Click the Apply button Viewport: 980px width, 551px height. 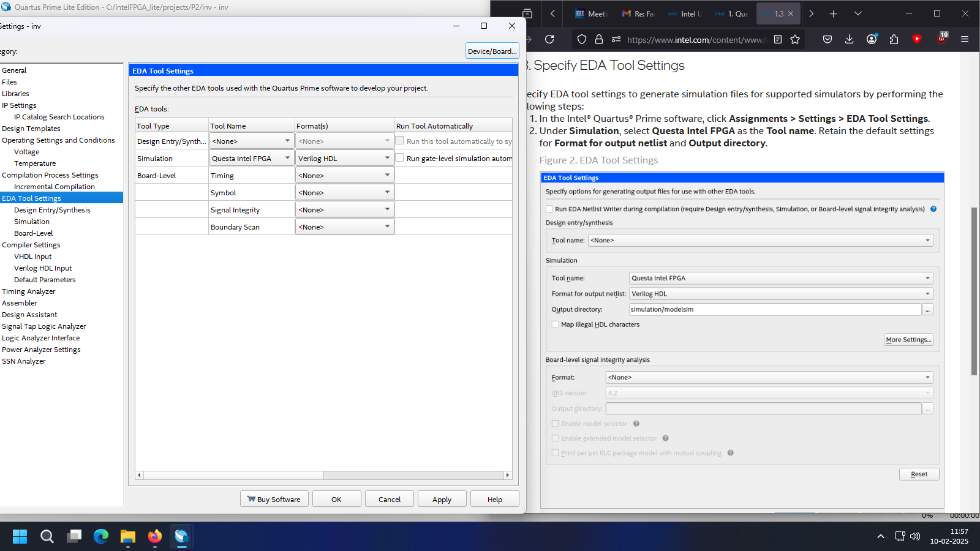[442, 499]
